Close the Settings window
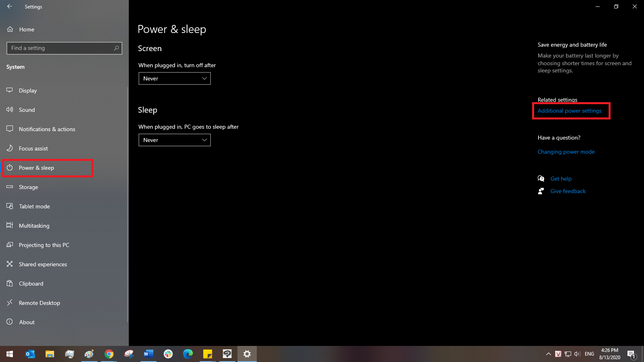Screen dimensions: 644x362 [635, 6]
